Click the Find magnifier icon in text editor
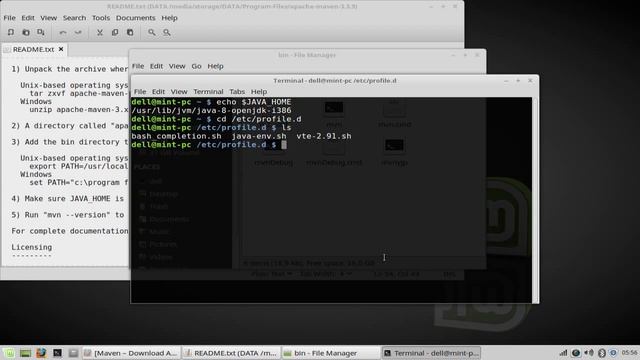 151,32
